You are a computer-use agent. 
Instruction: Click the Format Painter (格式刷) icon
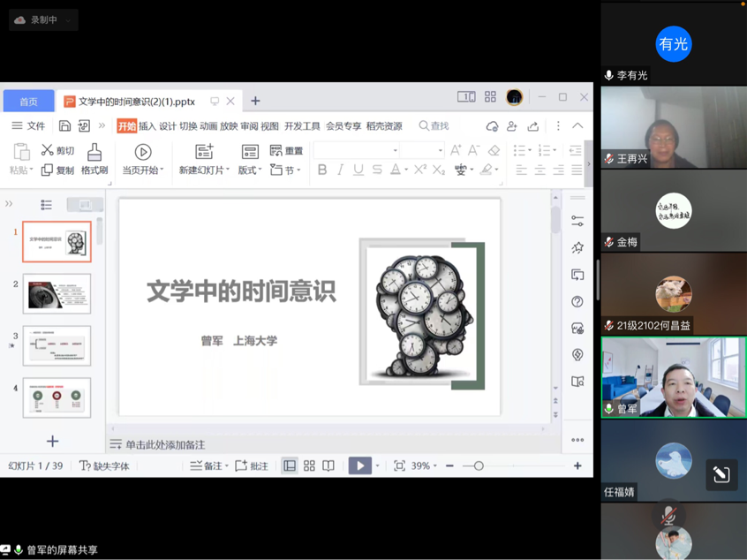tap(94, 152)
